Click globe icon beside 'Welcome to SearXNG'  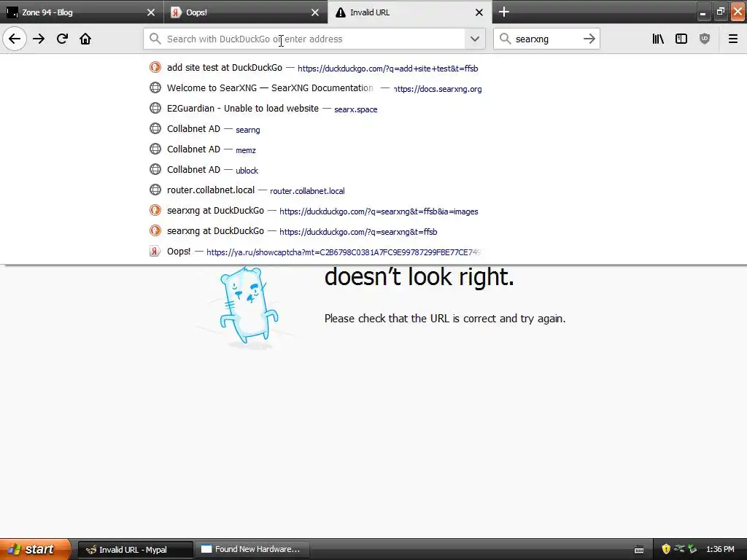coord(155,87)
